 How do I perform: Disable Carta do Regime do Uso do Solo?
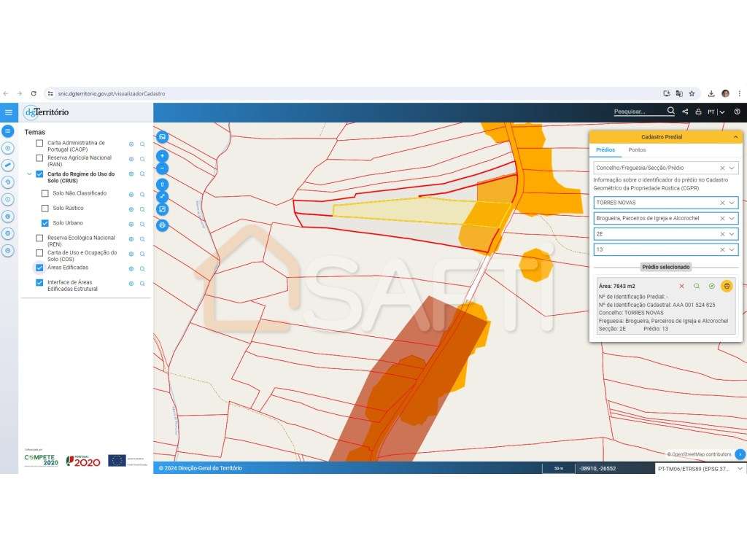pyautogui.click(x=39, y=174)
